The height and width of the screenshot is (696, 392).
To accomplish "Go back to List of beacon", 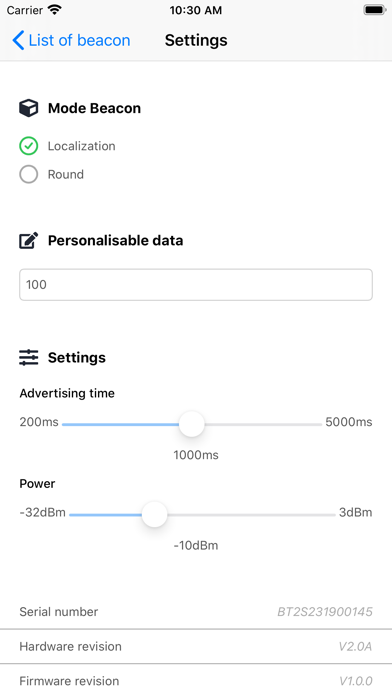I will click(x=71, y=40).
